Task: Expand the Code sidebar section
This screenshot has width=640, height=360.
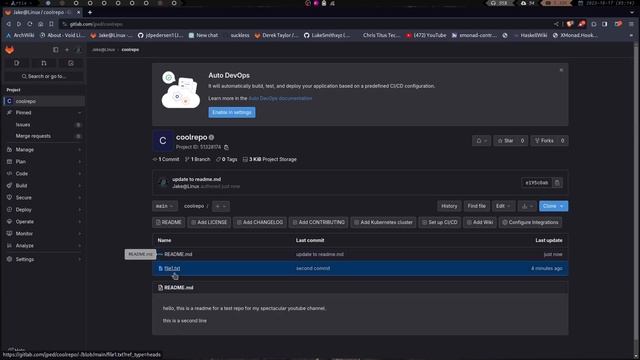Action: click(x=44, y=173)
